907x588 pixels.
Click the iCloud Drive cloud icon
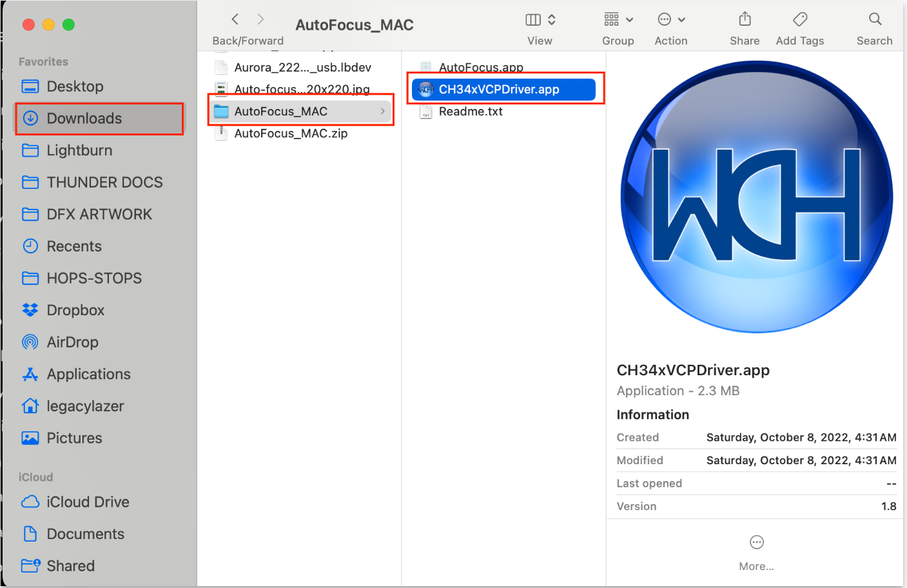(x=30, y=502)
